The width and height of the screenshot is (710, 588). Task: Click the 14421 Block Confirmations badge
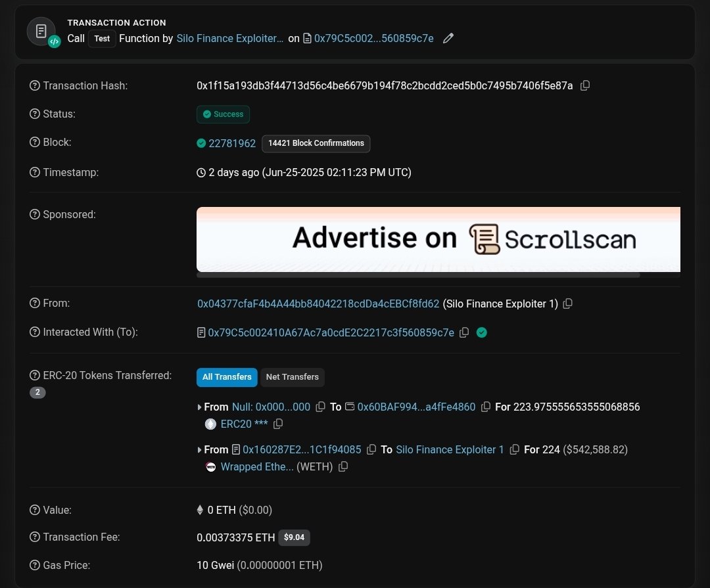pyautogui.click(x=316, y=143)
